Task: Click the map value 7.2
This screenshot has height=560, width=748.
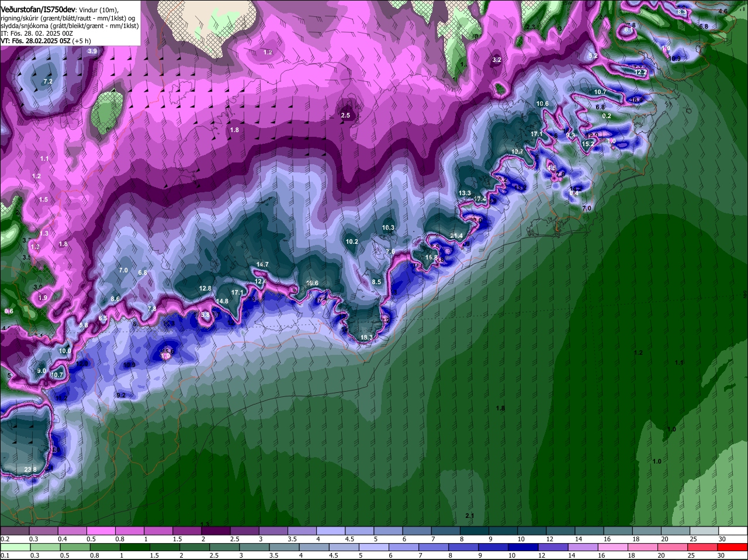Action: pyautogui.click(x=48, y=81)
